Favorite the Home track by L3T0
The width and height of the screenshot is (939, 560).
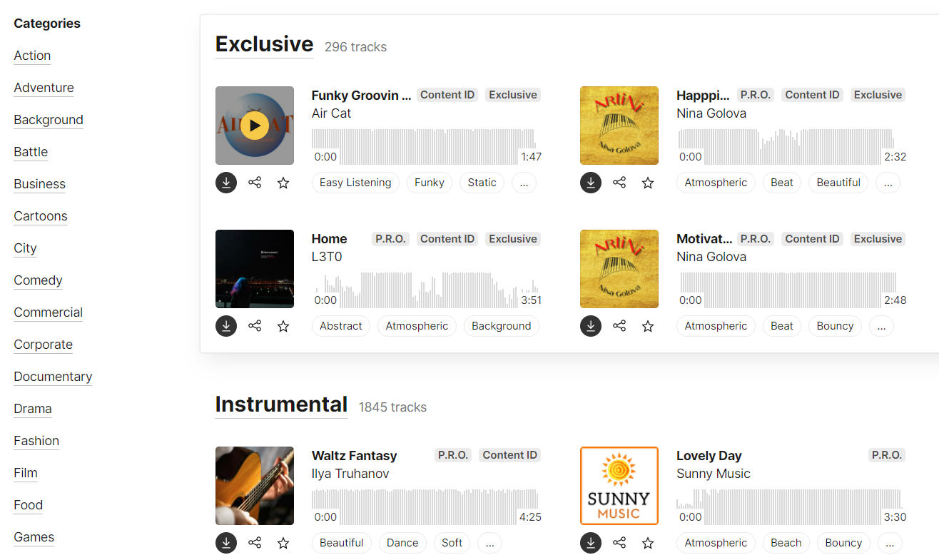tap(283, 326)
